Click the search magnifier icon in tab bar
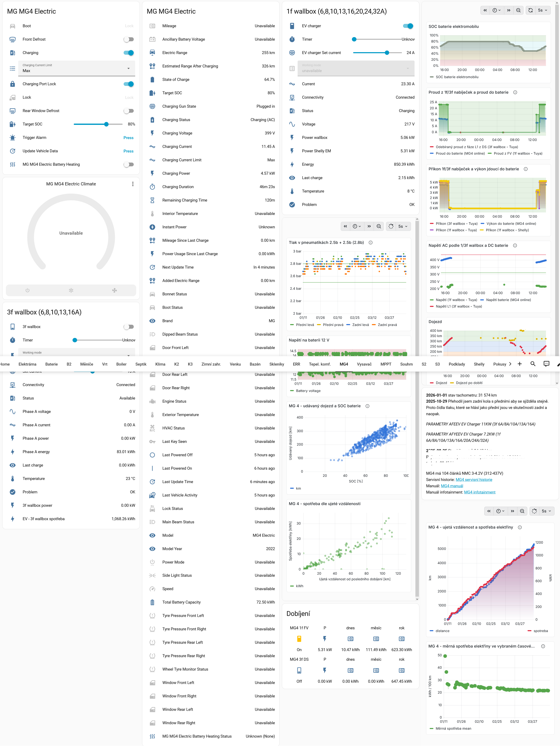Viewport: 560px width, 746px height. (x=533, y=364)
